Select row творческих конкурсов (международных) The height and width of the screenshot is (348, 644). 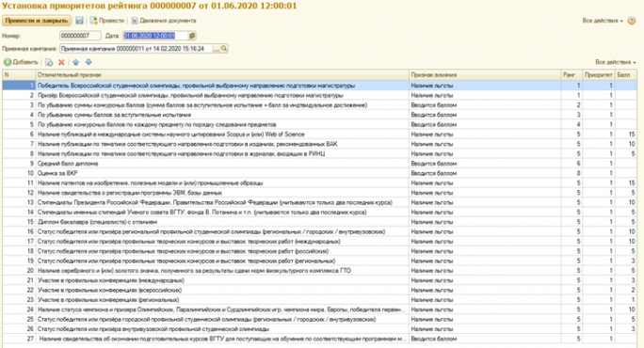[x=319, y=242]
